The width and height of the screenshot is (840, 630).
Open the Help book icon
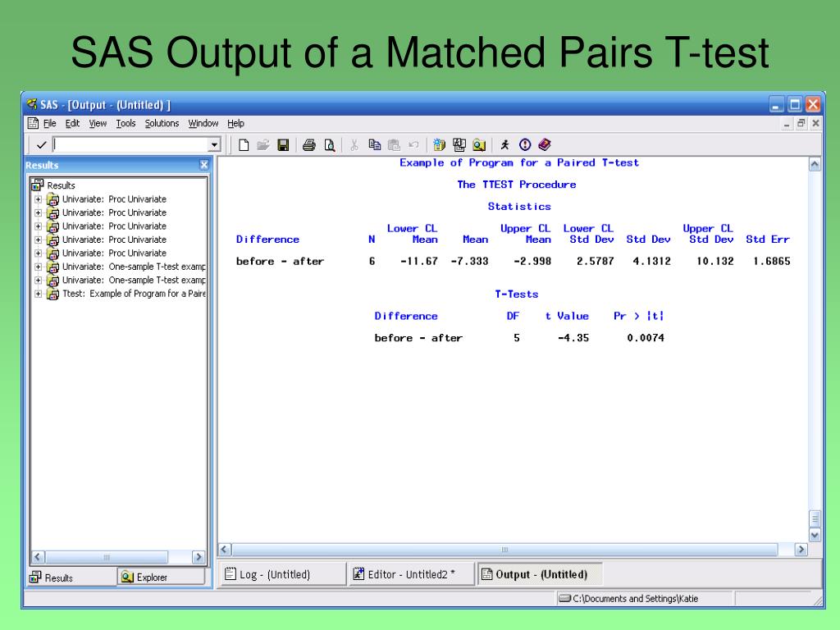tap(543, 145)
